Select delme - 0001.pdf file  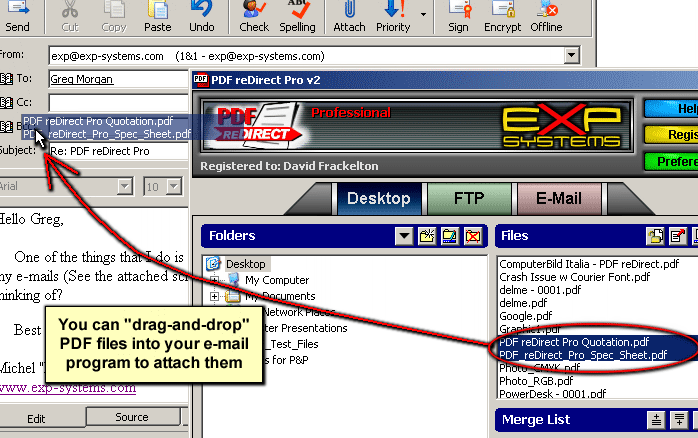540,290
